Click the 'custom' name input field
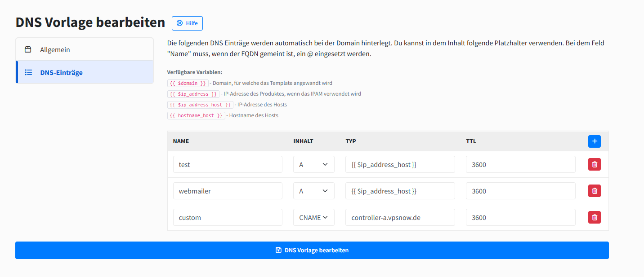 coord(228,217)
